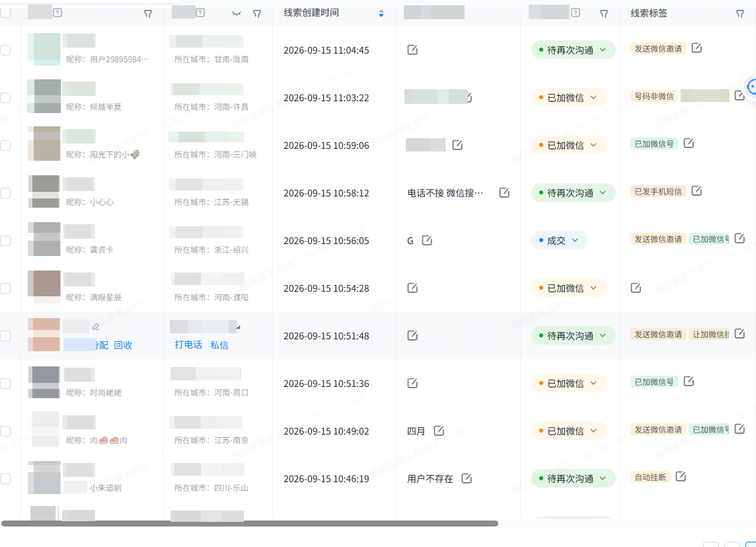
Task: Open filter icon in the city column header
Action: coord(257,14)
